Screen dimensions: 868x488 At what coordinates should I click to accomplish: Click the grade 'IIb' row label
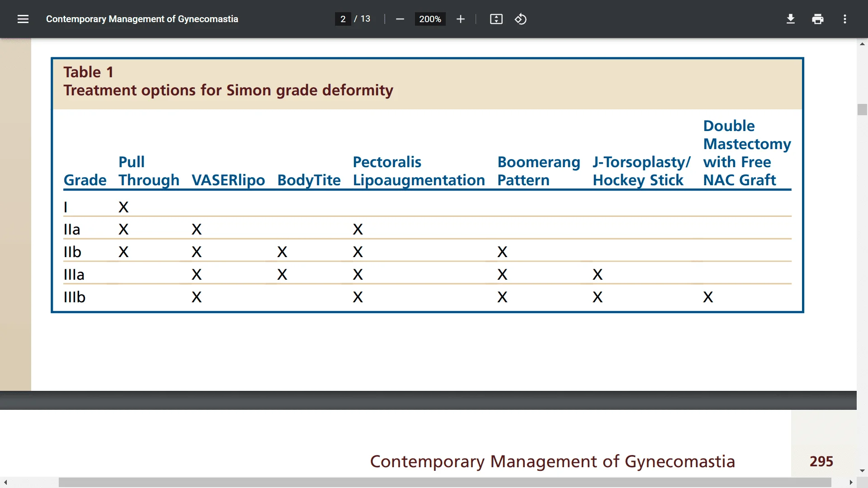tap(72, 252)
